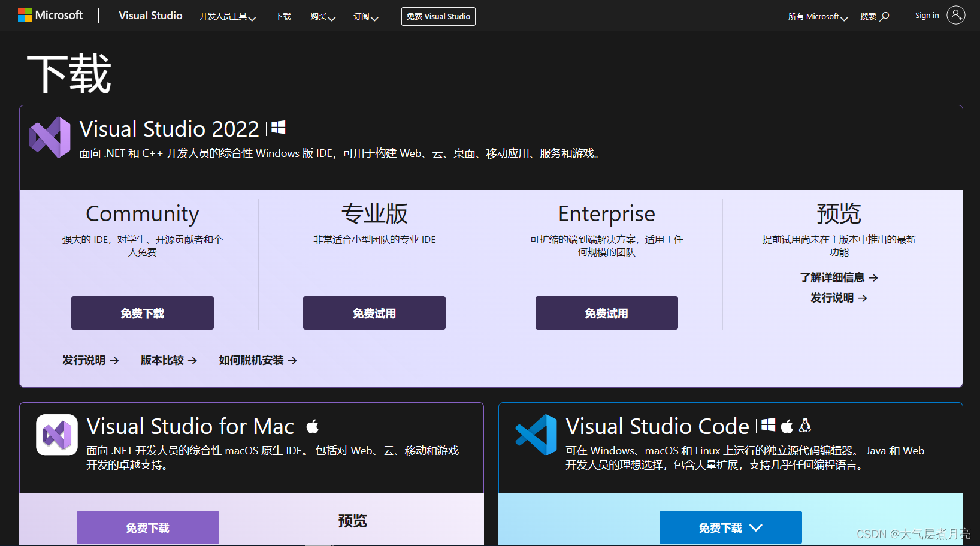Open the 搜索 search control

pos(875,16)
